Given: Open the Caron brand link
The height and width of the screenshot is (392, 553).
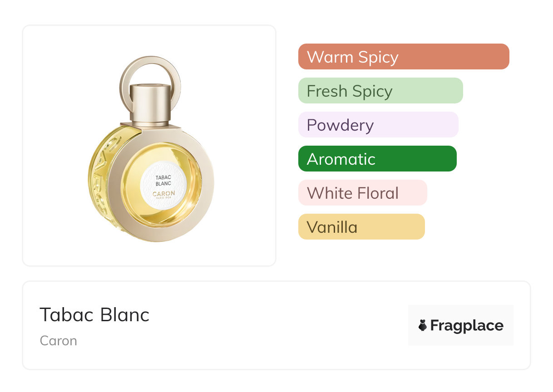Looking at the screenshot, I should click(x=59, y=341).
